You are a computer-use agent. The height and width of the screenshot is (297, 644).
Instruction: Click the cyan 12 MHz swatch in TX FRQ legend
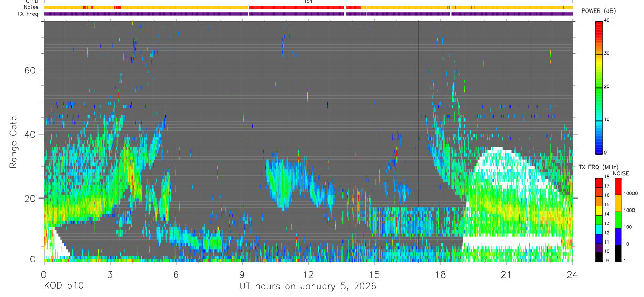tap(598, 228)
